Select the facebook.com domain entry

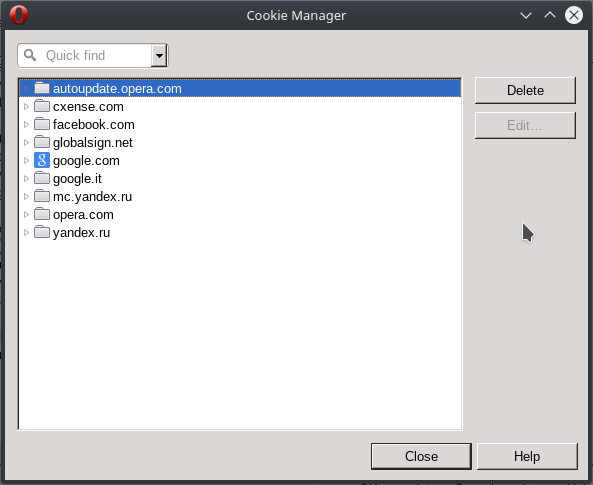(x=240, y=124)
